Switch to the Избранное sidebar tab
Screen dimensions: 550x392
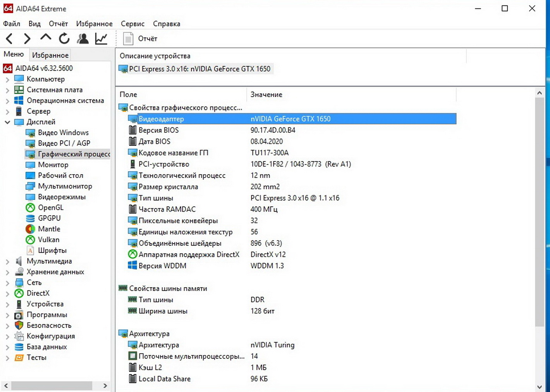pyautogui.click(x=50, y=55)
